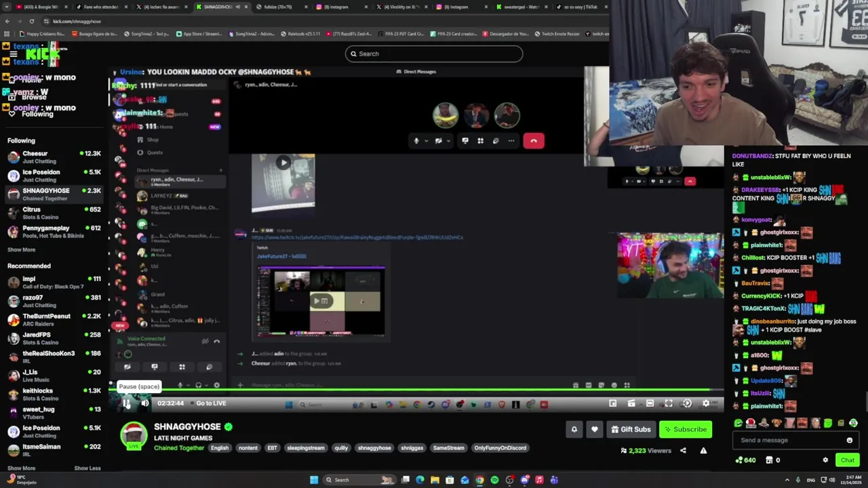
Task: Open Spotify icon on Windows taskbar
Action: (494, 480)
